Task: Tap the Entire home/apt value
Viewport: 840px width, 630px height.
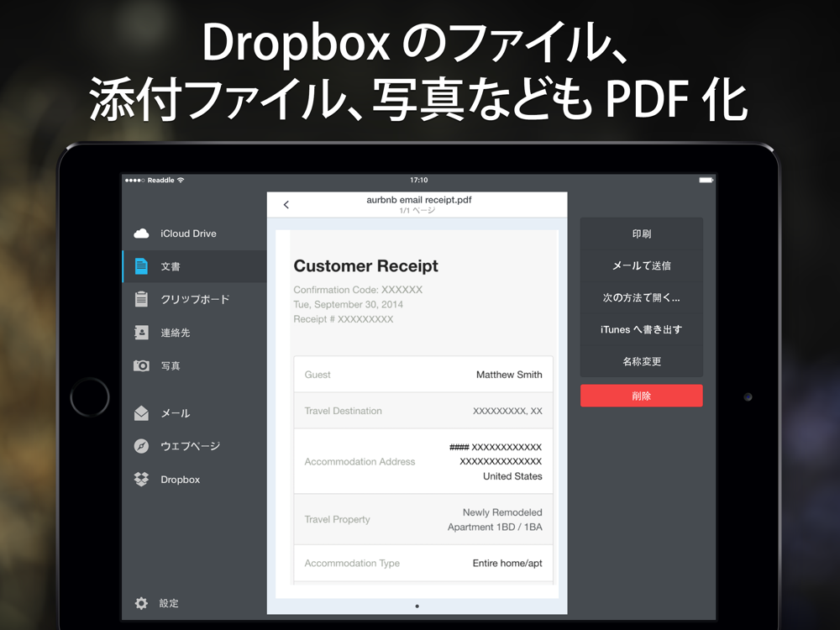Action: 507,563
